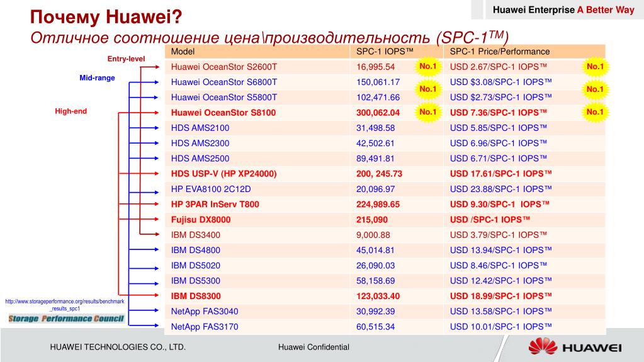Click the 150,061.17 IOPS value

[x=378, y=82]
